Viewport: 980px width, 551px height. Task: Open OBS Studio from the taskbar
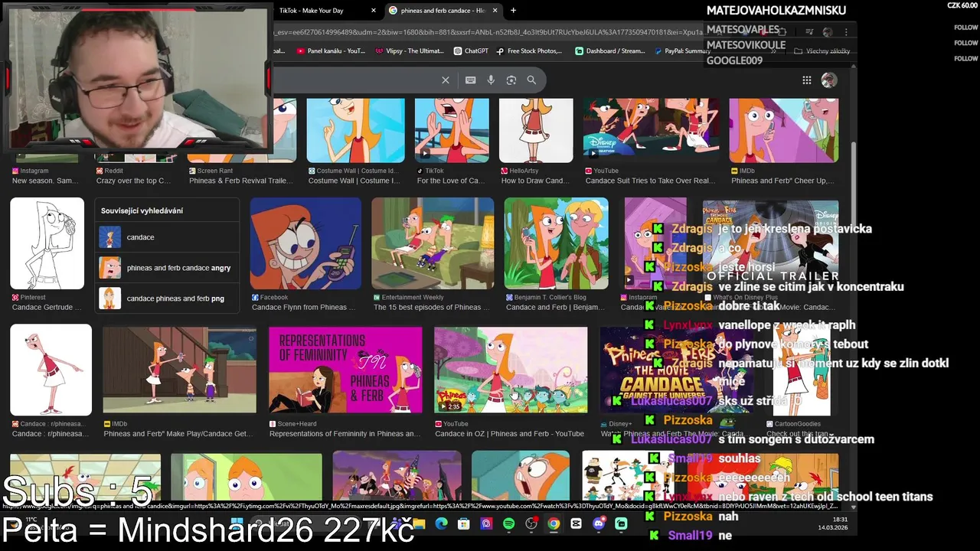pyautogui.click(x=531, y=524)
